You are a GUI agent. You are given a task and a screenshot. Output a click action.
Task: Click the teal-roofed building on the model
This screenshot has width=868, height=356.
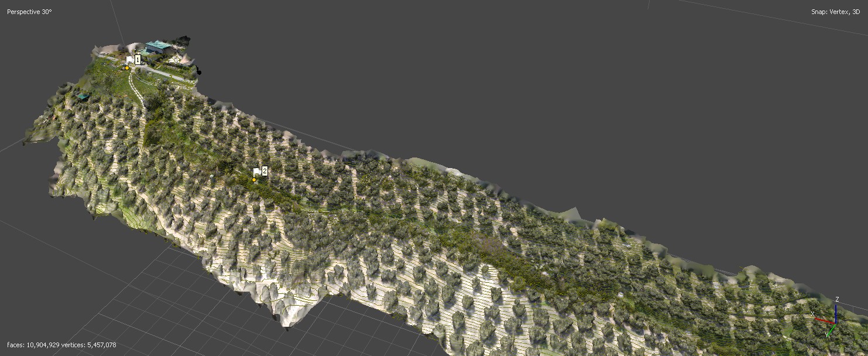(157, 46)
